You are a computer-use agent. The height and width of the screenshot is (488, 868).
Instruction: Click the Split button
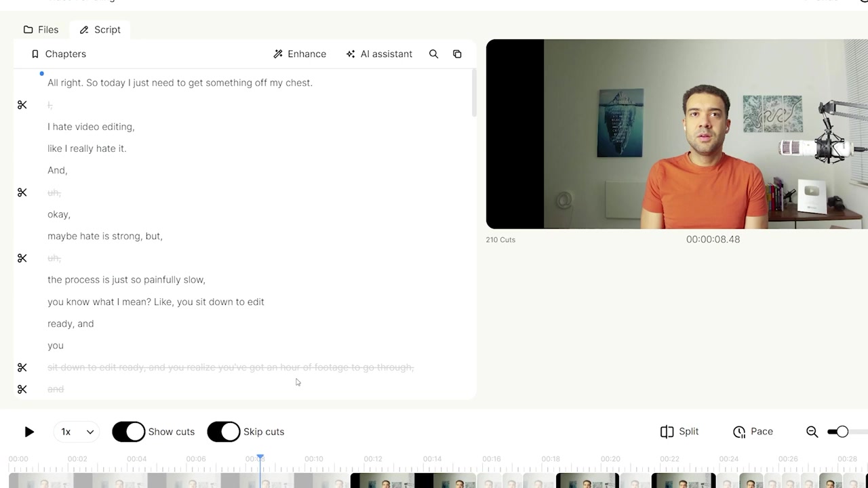pos(679,432)
